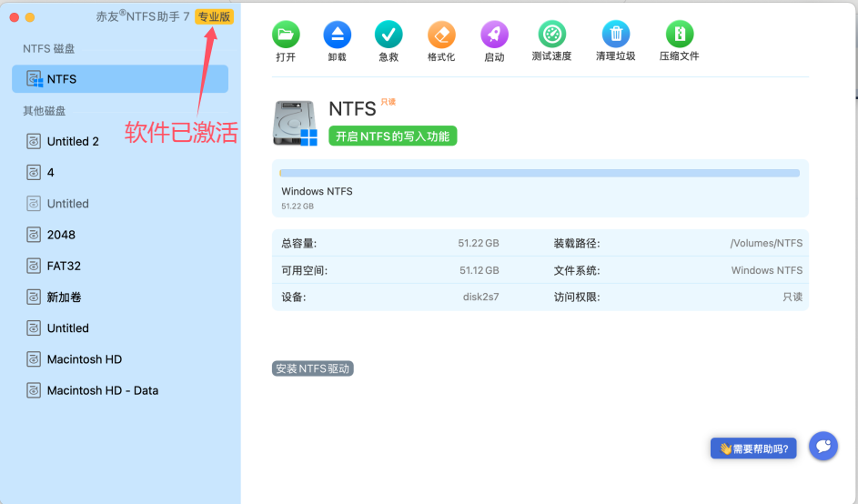
Task: Click the disk usage bar
Action: point(540,173)
